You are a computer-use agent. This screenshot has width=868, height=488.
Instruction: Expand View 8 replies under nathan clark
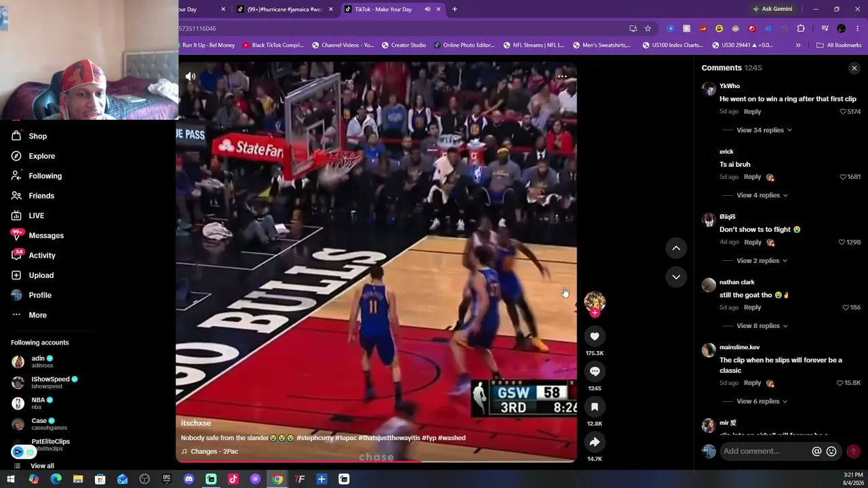coord(762,326)
